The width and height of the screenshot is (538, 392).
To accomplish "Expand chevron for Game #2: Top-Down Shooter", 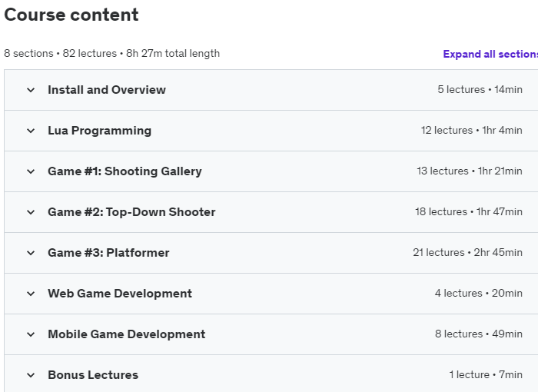I will 31,212.
